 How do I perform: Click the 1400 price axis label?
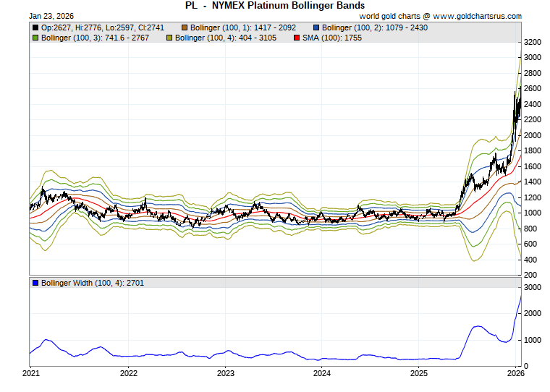tap(533, 182)
